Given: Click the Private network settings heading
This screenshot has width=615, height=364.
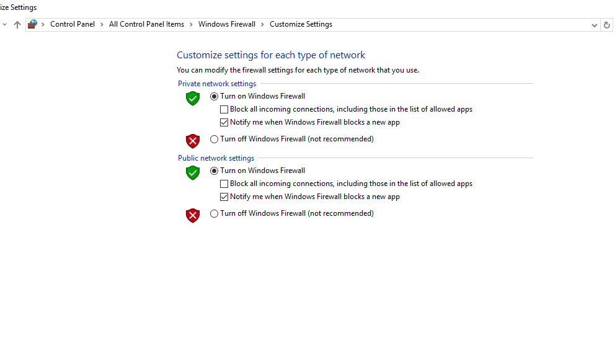Looking at the screenshot, I should coord(217,84).
